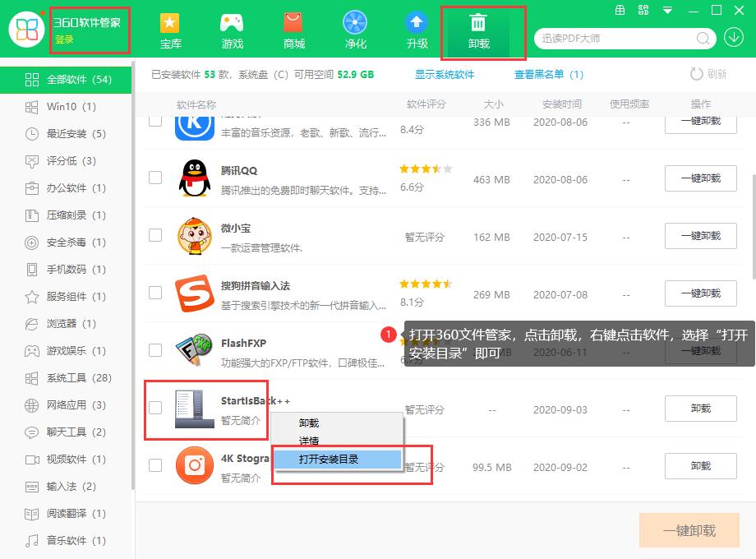Viewport: 756px width, 559px height.
Task: Select the 视频软件 (1) category
Action: click(x=66, y=460)
